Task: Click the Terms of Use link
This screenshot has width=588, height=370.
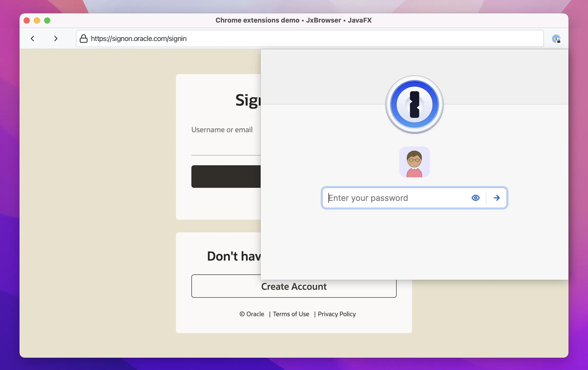Action: tap(291, 314)
